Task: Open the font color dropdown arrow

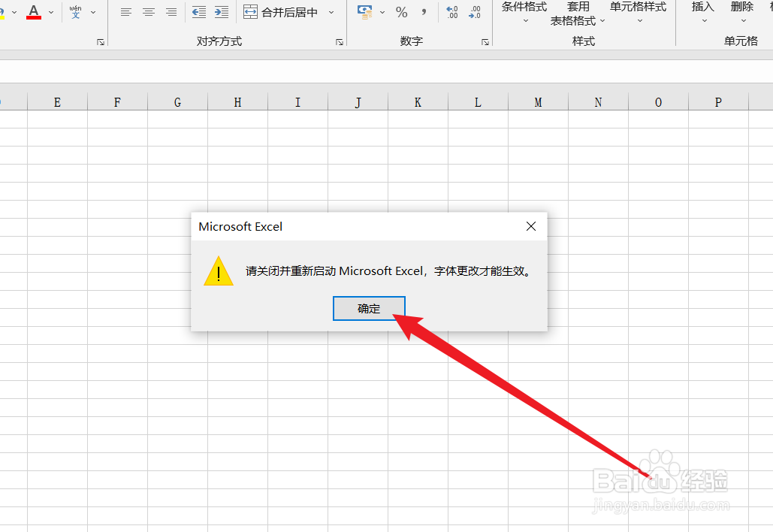Action: click(51, 12)
